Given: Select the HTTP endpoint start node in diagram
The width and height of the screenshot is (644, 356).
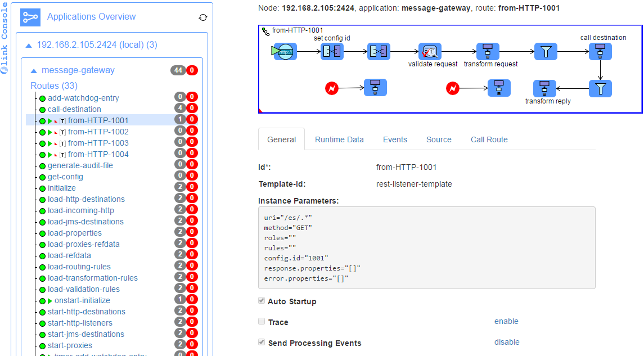Looking at the screenshot, I should pos(285,52).
